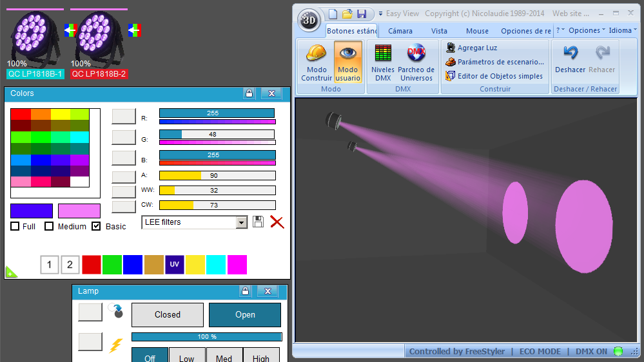This screenshot has height=362, width=644.
Task: Toggle the button left of the A channel
Action: point(124,177)
